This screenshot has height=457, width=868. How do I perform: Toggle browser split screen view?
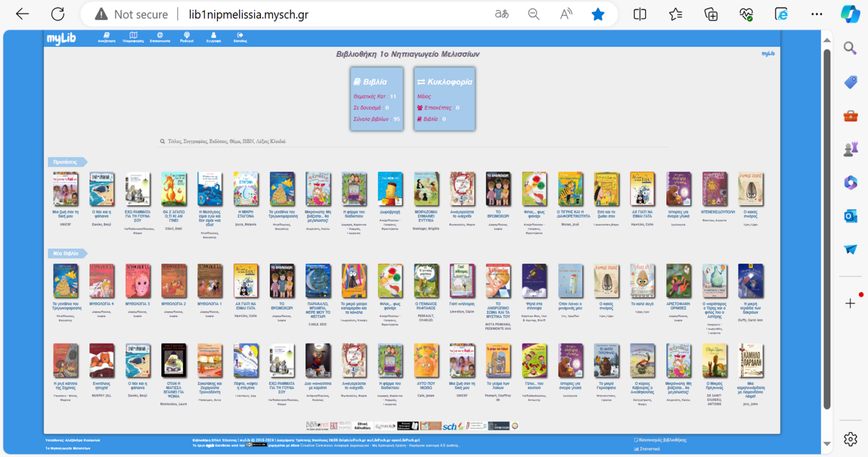pos(640,14)
